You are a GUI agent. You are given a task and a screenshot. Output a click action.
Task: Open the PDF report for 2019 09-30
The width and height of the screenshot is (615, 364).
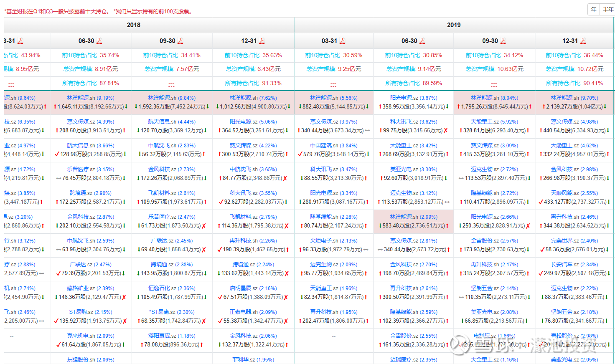coord(503,41)
